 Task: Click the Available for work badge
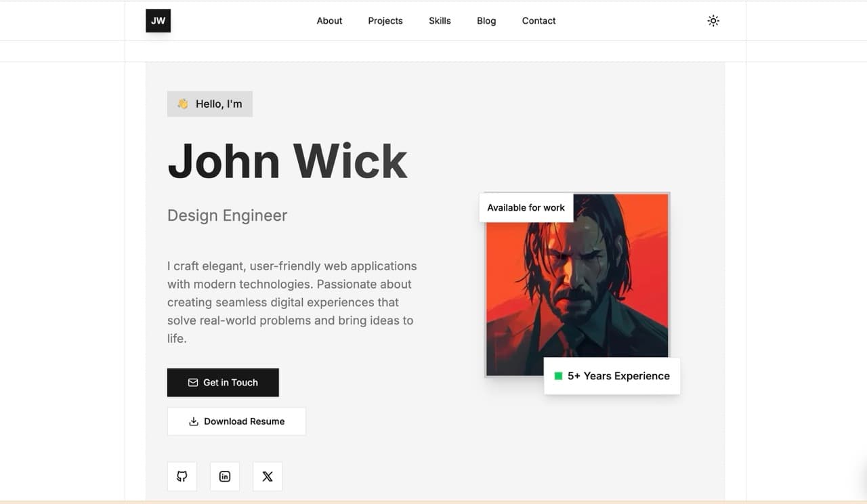coord(526,207)
